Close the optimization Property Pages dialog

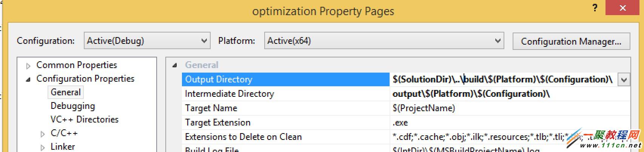point(622,8)
